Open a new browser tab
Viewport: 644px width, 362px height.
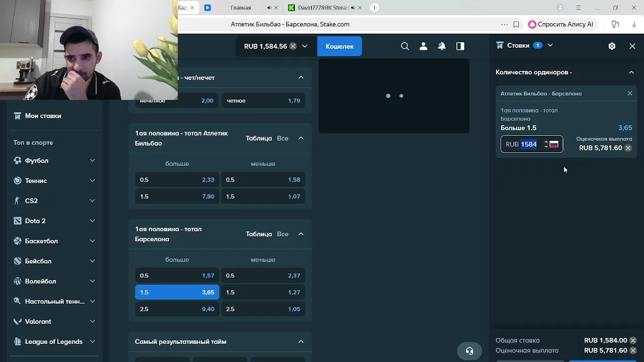pyautogui.click(x=374, y=8)
